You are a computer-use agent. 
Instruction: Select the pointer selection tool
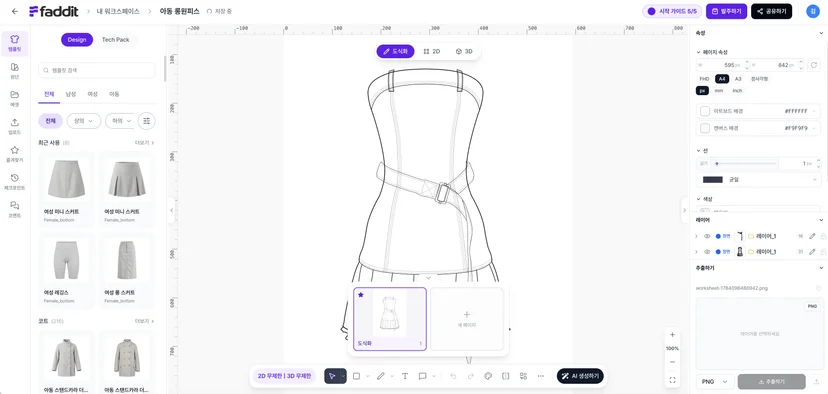tap(332, 376)
